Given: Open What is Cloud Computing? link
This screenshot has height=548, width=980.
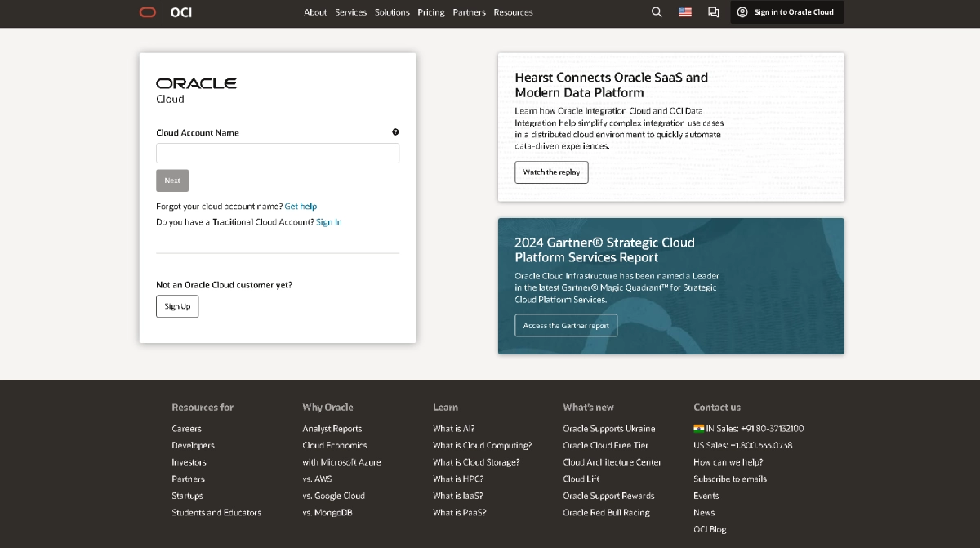Looking at the screenshot, I should pyautogui.click(x=482, y=445).
